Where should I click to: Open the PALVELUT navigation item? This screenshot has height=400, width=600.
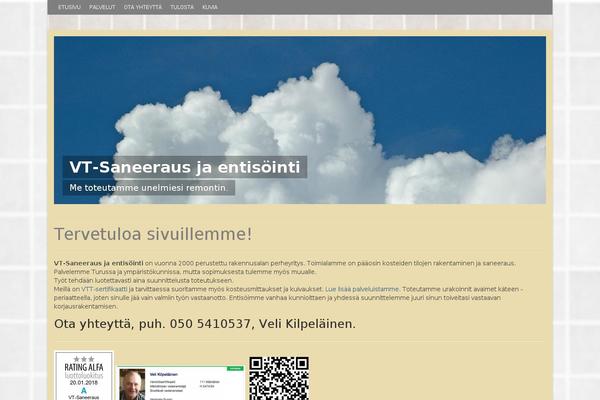[x=102, y=7]
